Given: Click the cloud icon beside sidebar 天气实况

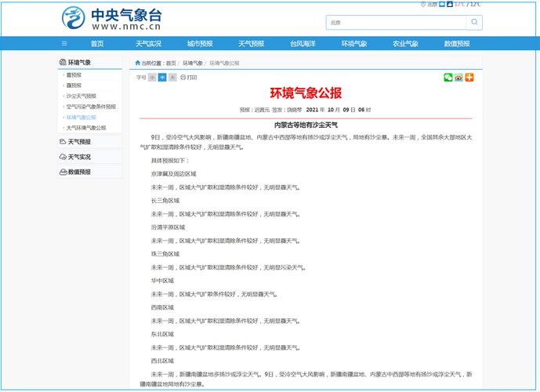Looking at the screenshot, I should pyautogui.click(x=63, y=157).
